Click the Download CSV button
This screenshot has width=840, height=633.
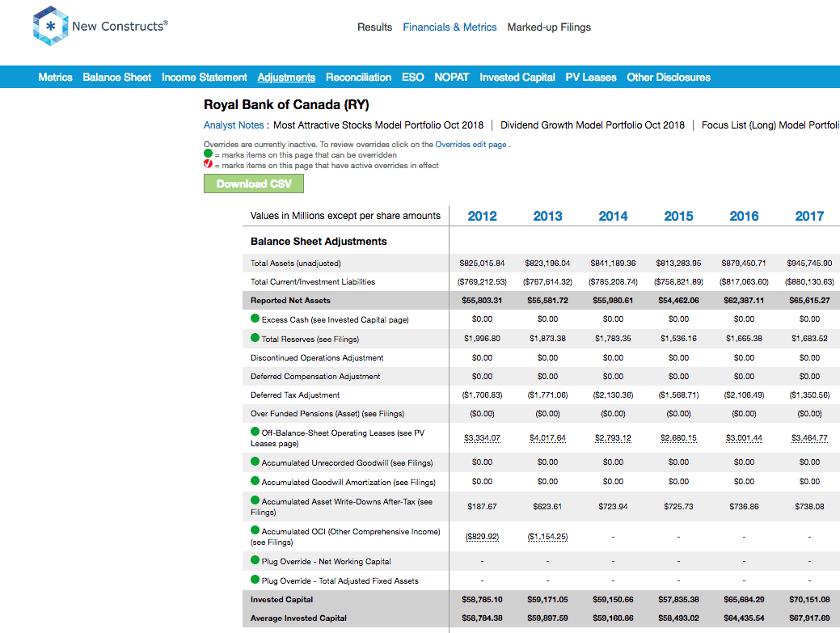253,184
